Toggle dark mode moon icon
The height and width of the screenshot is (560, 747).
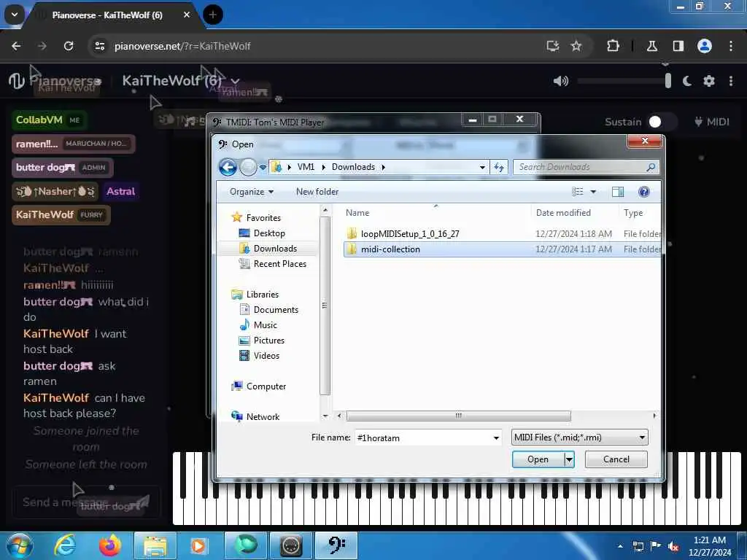click(686, 81)
